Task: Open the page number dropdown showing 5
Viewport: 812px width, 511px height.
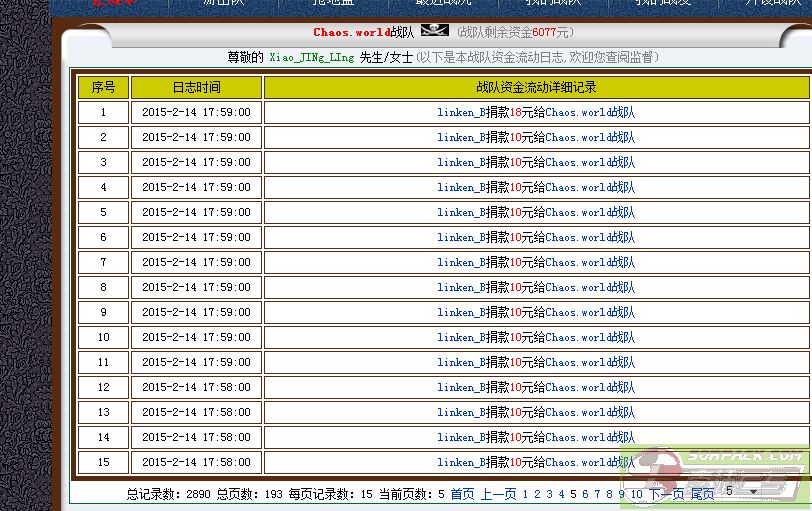Action: (x=741, y=492)
